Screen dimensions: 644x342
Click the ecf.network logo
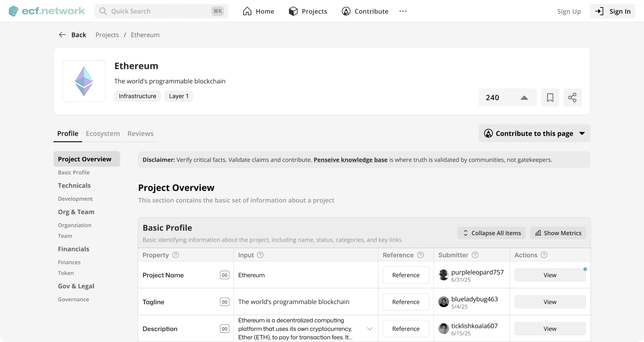coord(47,11)
